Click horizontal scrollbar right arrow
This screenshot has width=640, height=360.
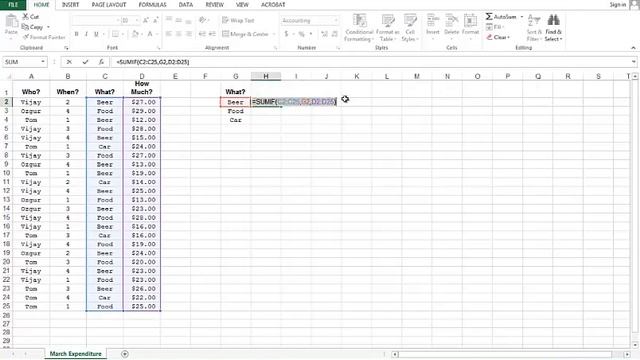[x=627, y=354]
